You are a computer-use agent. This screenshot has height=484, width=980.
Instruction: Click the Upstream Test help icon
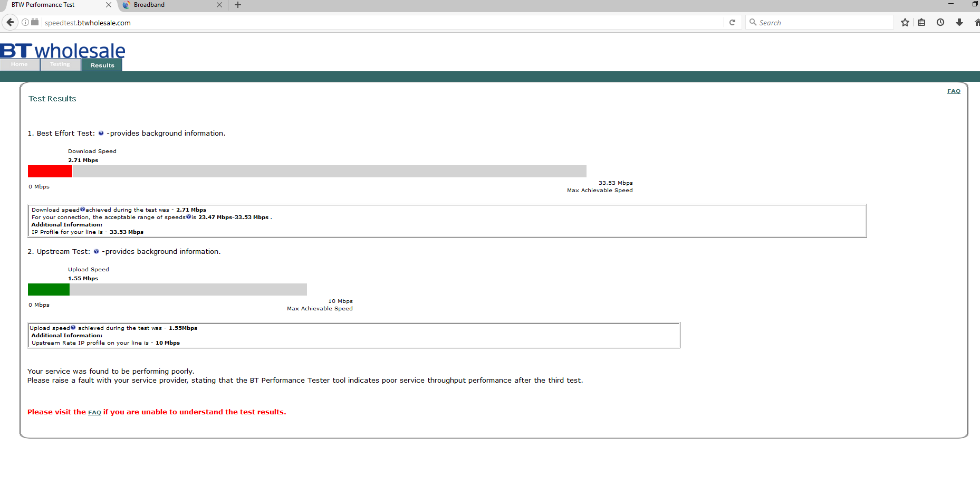(x=96, y=252)
